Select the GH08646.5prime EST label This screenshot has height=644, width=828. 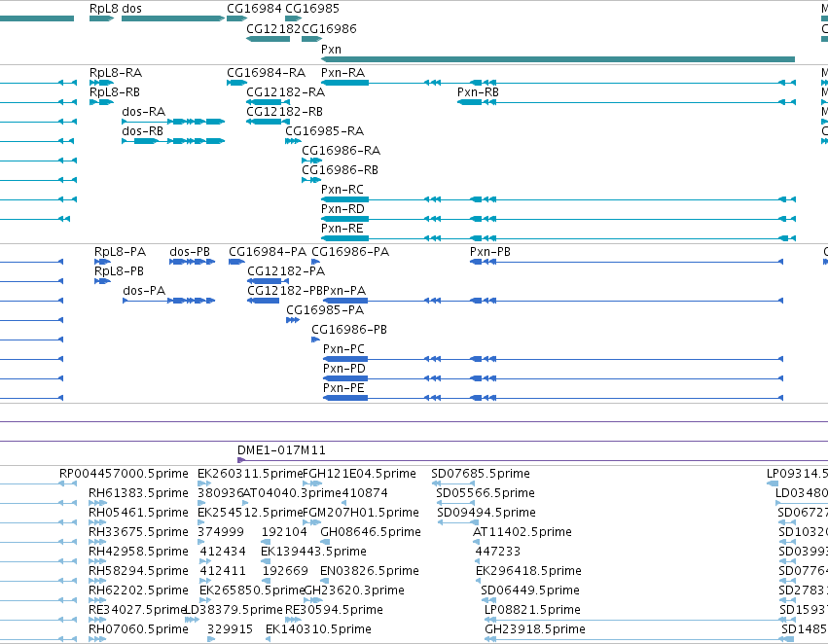click(x=371, y=531)
